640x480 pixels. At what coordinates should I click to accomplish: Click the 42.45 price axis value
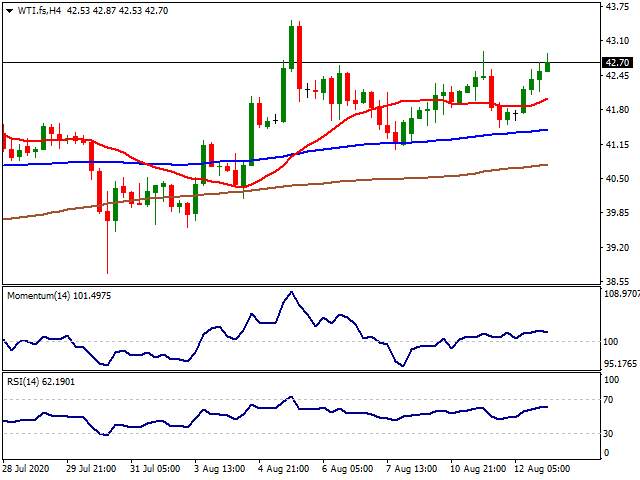click(x=618, y=76)
